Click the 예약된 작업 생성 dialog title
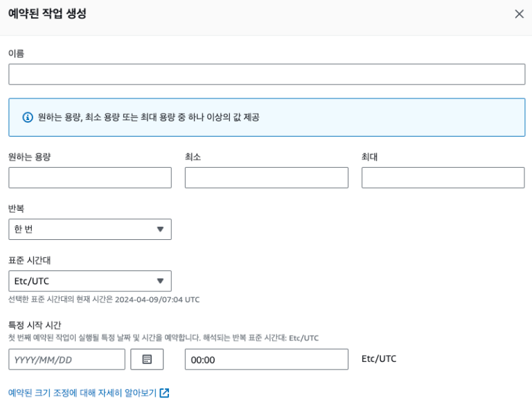Viewport: 532px width, 405px height. (x=47, y=14)
